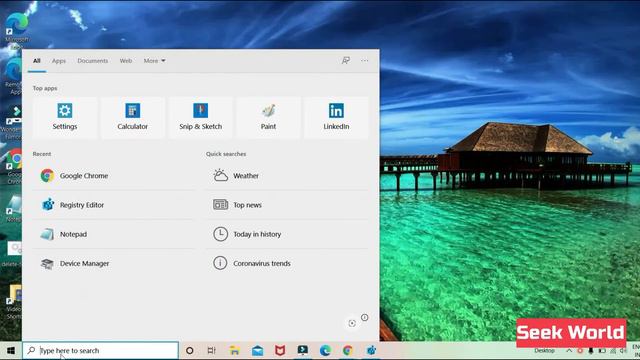Launch Calculator from Top apps
Image resolution: width=640 pixels, height=360 pixels.
click(133, 118)
